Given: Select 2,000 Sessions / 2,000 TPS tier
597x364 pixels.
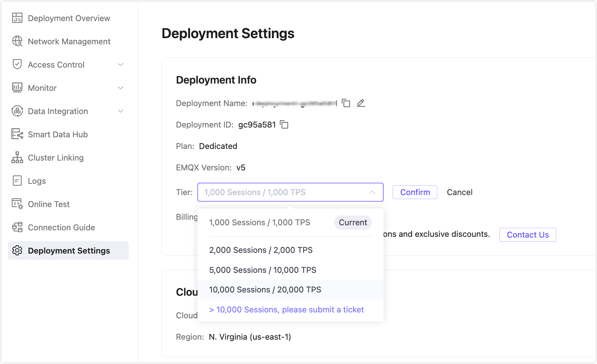Looking at the screenshot, I should click(x=261, y=250).
